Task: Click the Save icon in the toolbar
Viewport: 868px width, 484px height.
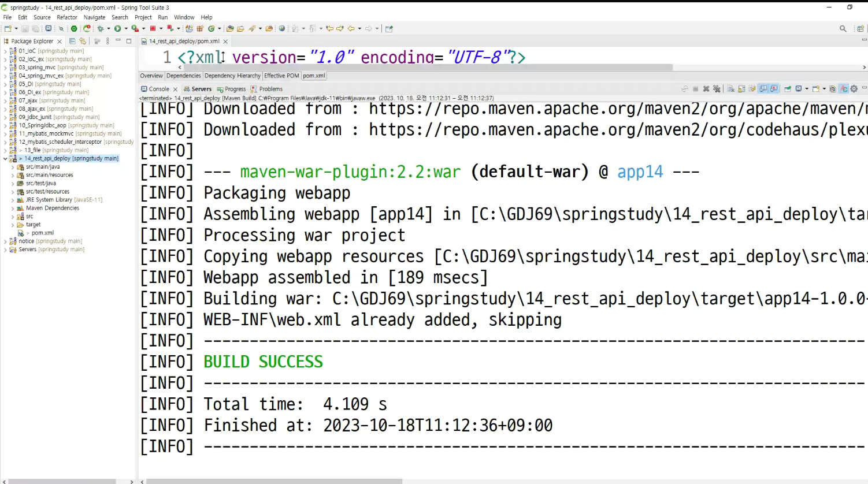Action: pos(25,28)
